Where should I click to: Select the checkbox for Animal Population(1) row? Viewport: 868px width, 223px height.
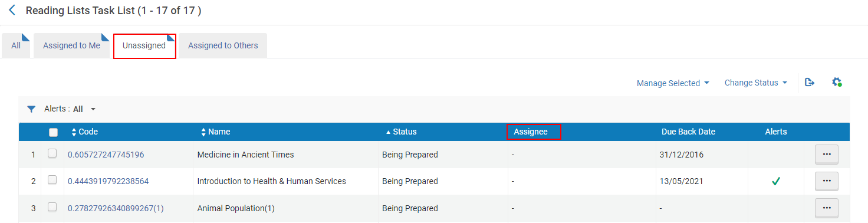tap(52, 207)
